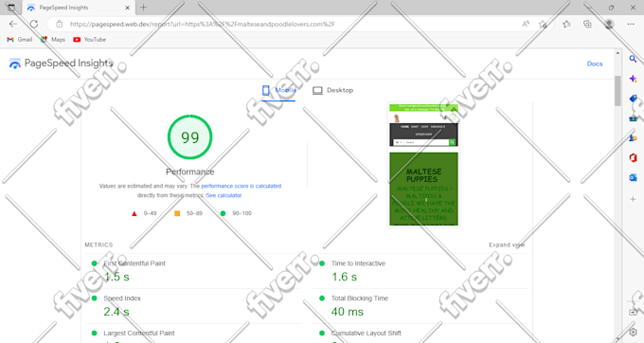Screen dimensions: 644x343
Task: Click the 99 performance score gauge
Action: [x=189, y=137]
